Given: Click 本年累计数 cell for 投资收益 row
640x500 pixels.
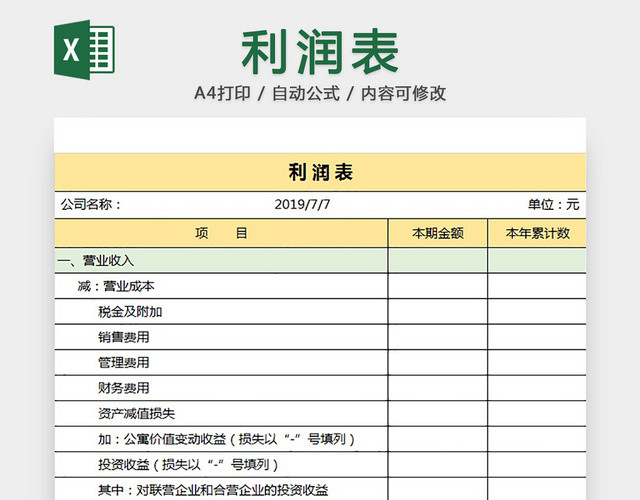Looking at the screenshot, I should pyautogui.click(x=537, y=464).
